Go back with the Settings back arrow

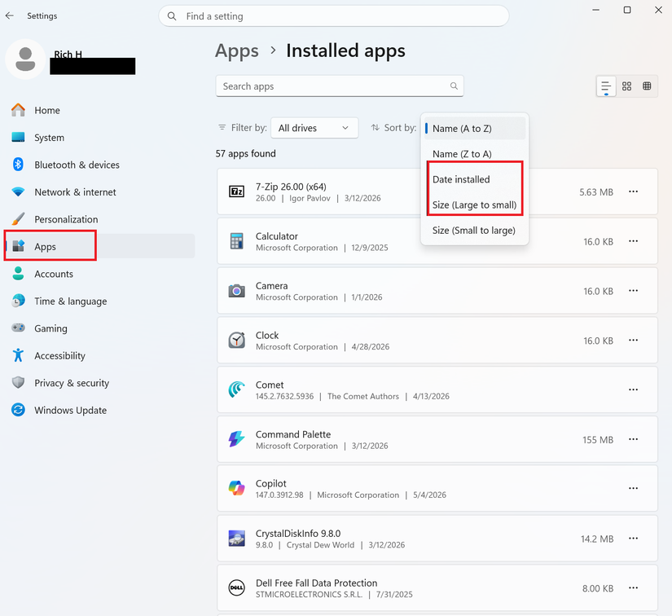[x=10, y=15]
